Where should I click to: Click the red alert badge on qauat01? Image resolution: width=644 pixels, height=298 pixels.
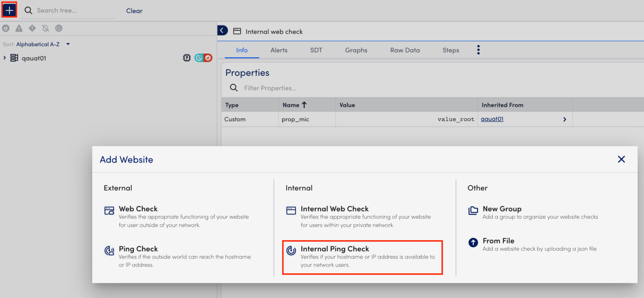208,57
